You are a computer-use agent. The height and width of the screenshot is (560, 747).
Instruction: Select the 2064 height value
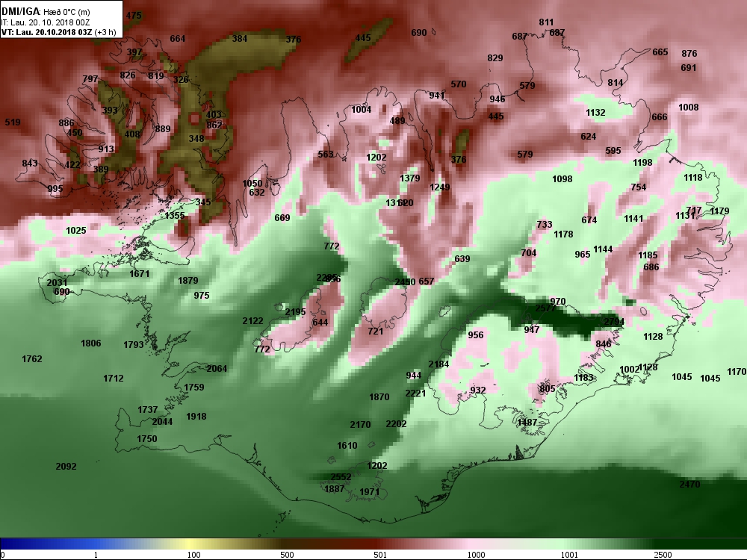tap(217, 369)
